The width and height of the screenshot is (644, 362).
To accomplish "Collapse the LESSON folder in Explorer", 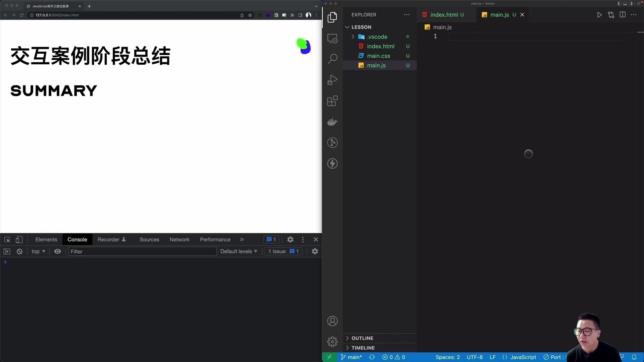I will [347, 27].
